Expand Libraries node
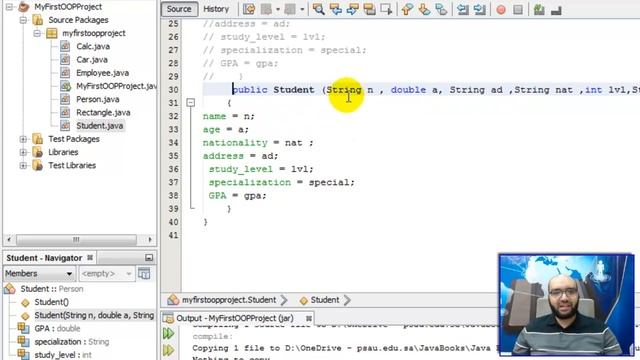The height and width of the screenshot is (360, 640). coord(23,152)
